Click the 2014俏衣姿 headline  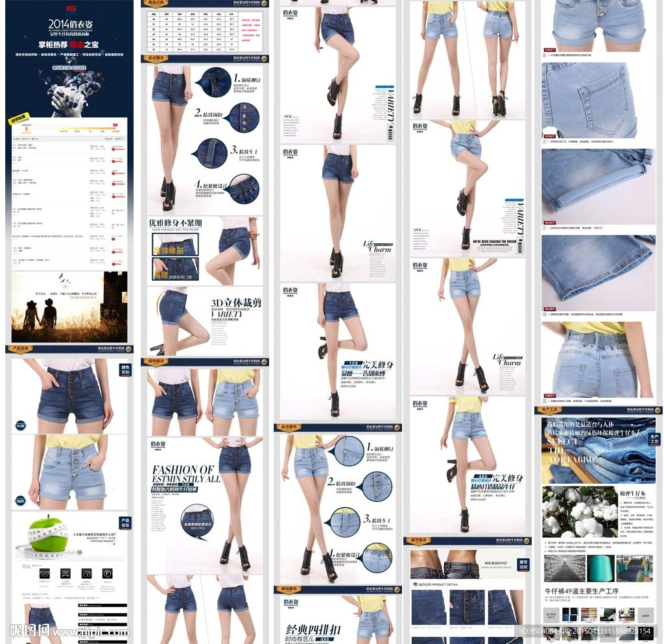coord(70,24)
